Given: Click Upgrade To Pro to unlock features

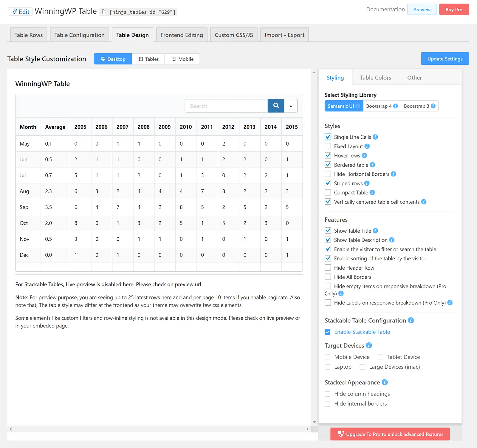Looking at the screenshot, I should tap(390, 434).
